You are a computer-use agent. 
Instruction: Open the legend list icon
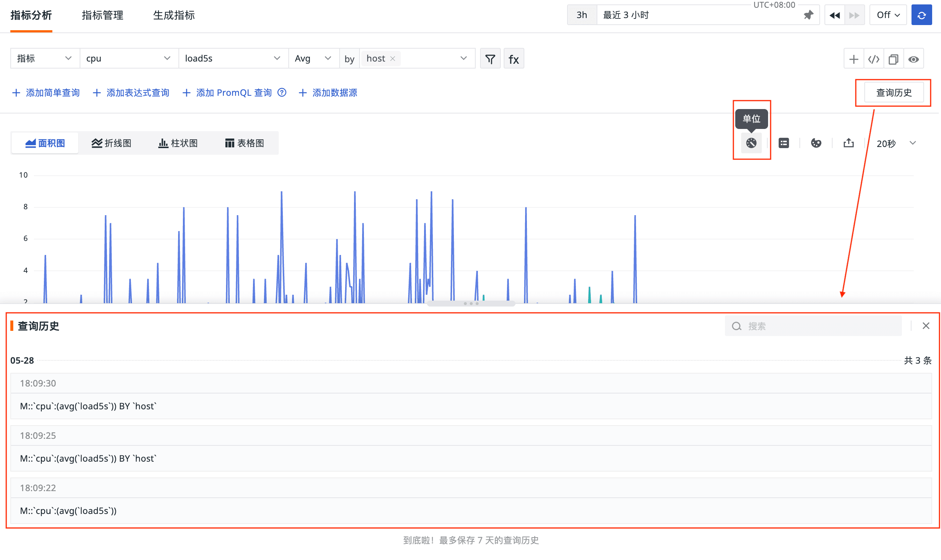pos(784,143)
